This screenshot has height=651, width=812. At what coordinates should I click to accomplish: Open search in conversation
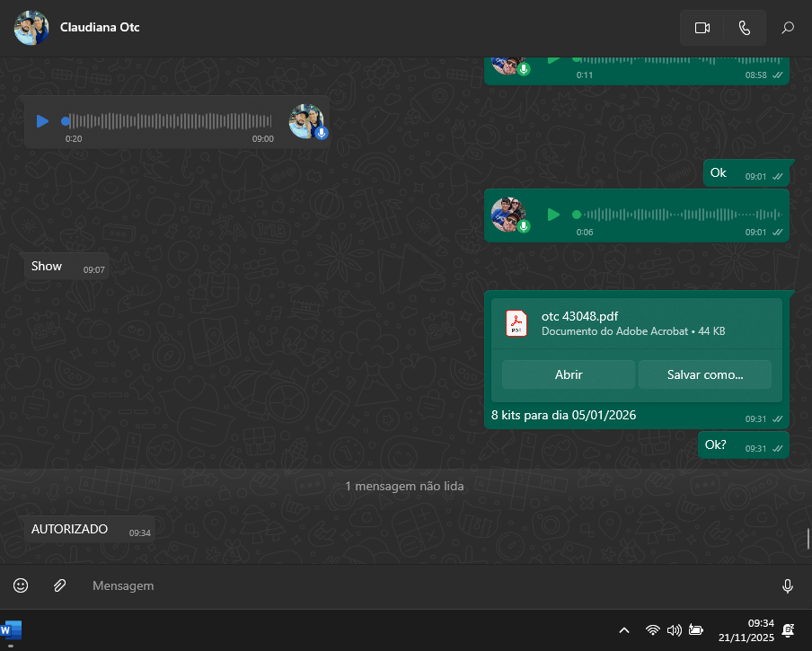788,28
